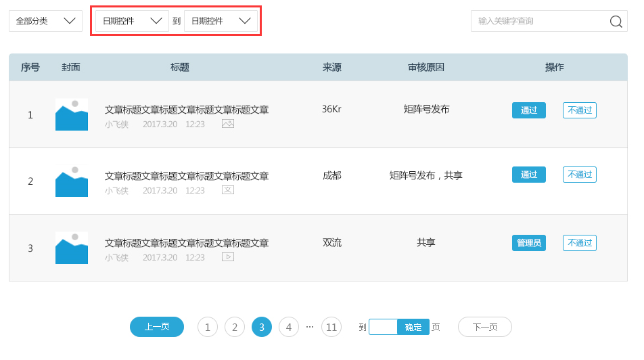This screenshot has height=360, width=644.
Task: Click the 管理员 button in row 3
Action: [x=529, y=243]
